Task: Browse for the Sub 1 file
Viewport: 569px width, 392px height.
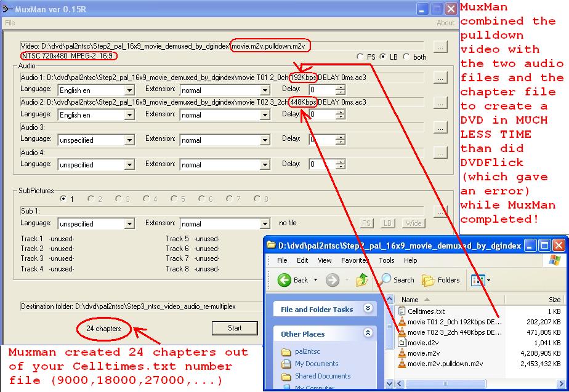Action: 440,212
